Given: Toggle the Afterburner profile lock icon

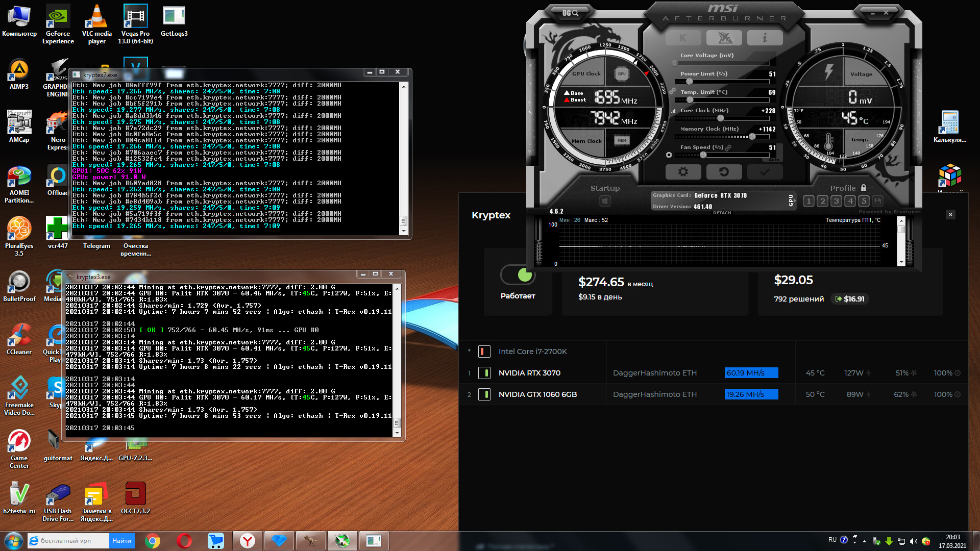Looking at the screenshot, I should click(x=864, y=188).
